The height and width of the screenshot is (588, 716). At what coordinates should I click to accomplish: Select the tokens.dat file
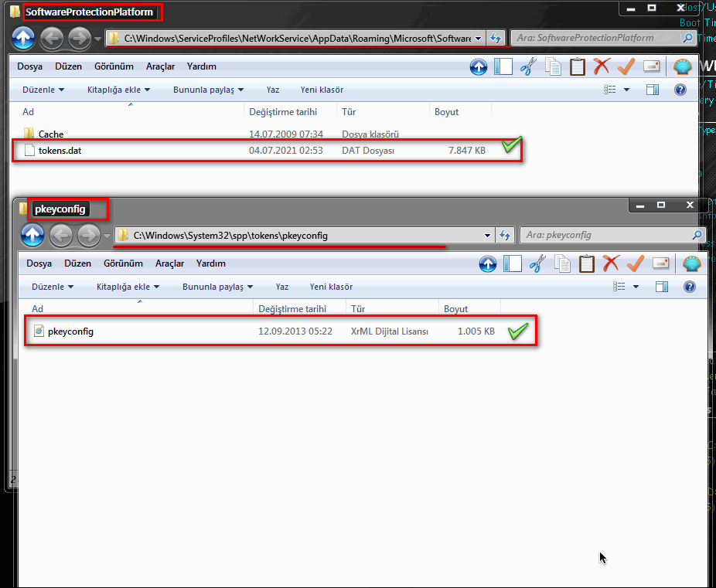point(267,151)
